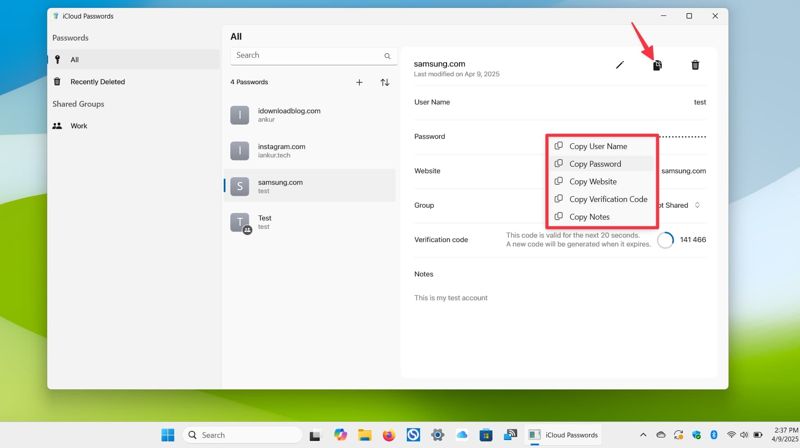This screenshot has width=800, height=448.
Task: Click the people icon beside Work
Action: (x=57, y=126)
